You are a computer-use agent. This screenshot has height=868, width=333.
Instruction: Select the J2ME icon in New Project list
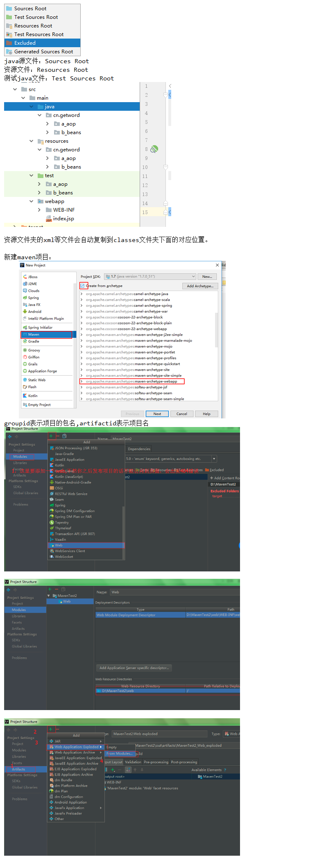(x=25, y=284)
